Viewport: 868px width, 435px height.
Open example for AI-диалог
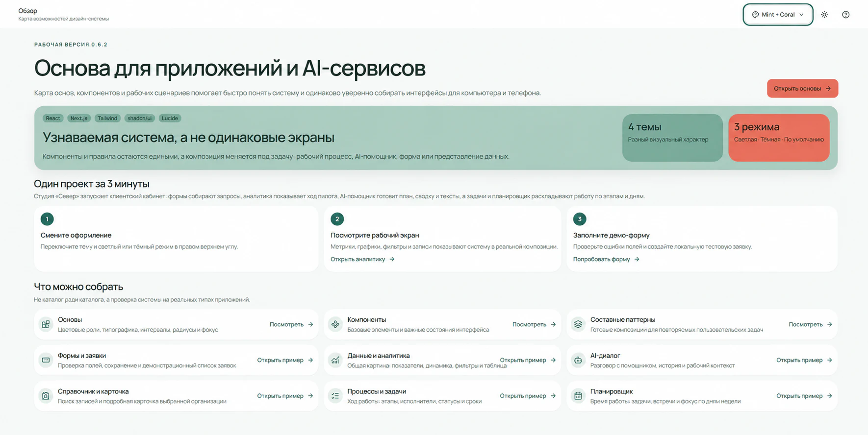pos(804,360)
